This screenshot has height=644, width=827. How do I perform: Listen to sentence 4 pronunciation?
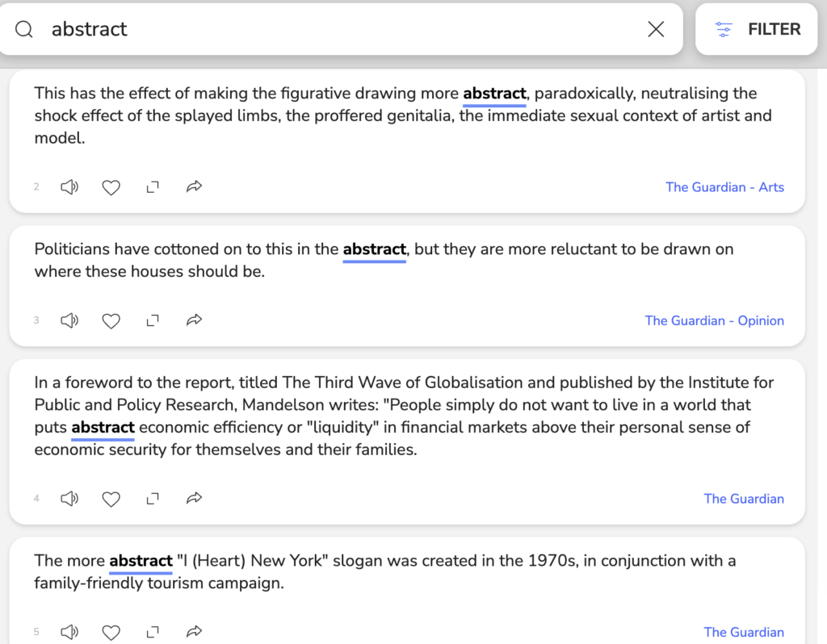(69, 499)
